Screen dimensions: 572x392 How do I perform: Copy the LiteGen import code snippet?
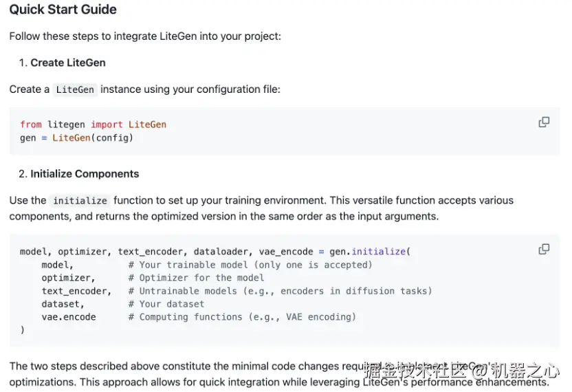pyautogui.click(x=544, y=122)
